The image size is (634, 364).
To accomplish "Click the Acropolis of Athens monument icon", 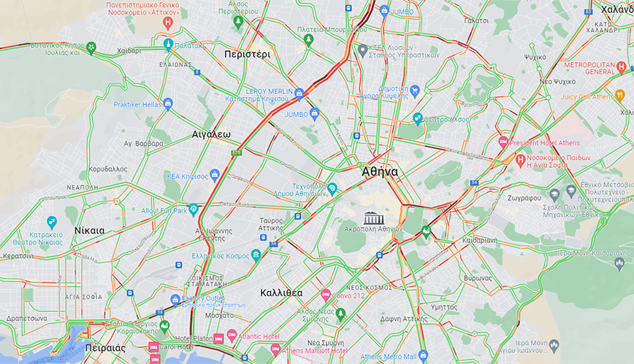I will [373, 219].
